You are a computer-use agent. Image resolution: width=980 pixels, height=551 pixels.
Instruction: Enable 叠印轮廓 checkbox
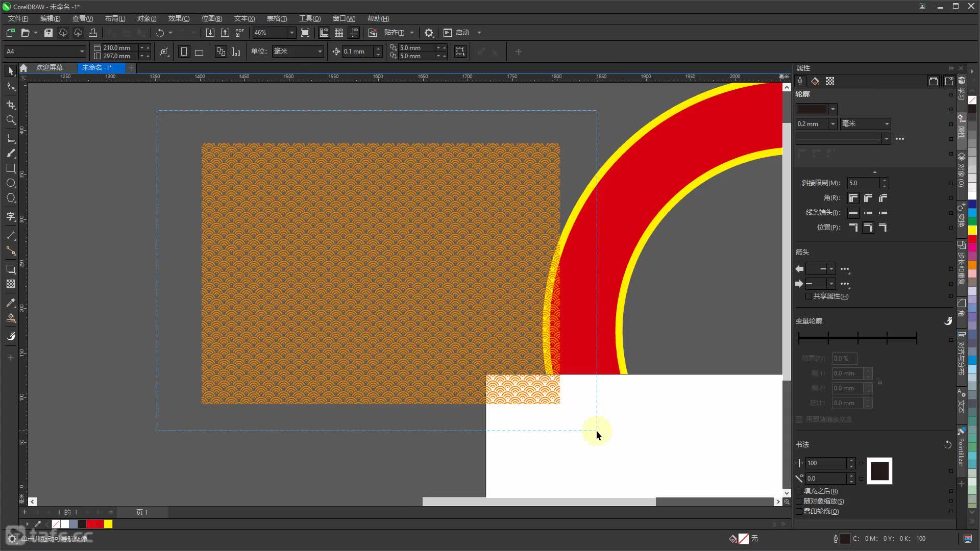(x=799, y=512)
